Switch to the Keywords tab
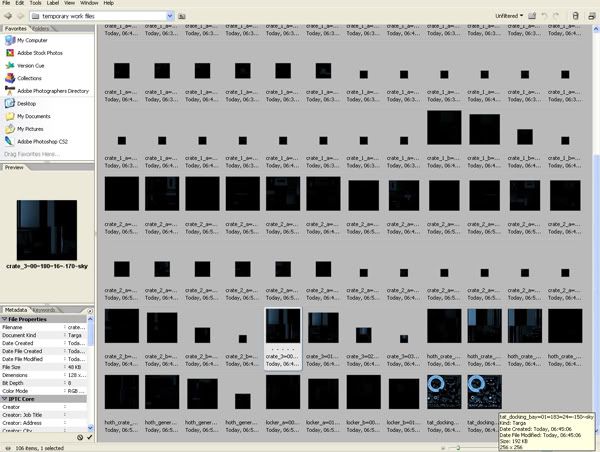Screen dimensions: 600x452 [x=44, y=310]
